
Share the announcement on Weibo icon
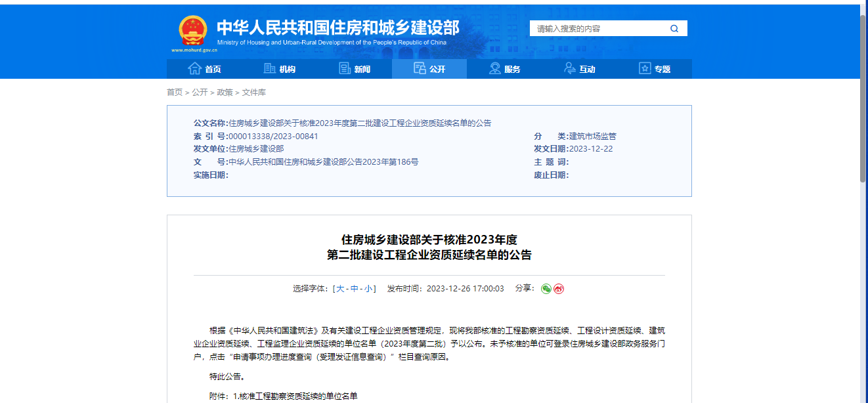click(557, 289)
